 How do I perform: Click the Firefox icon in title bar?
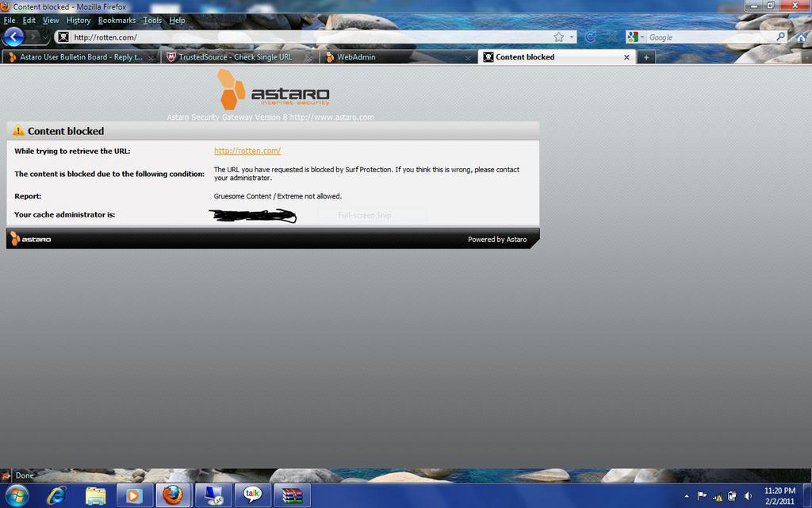(x=6, y=6)
